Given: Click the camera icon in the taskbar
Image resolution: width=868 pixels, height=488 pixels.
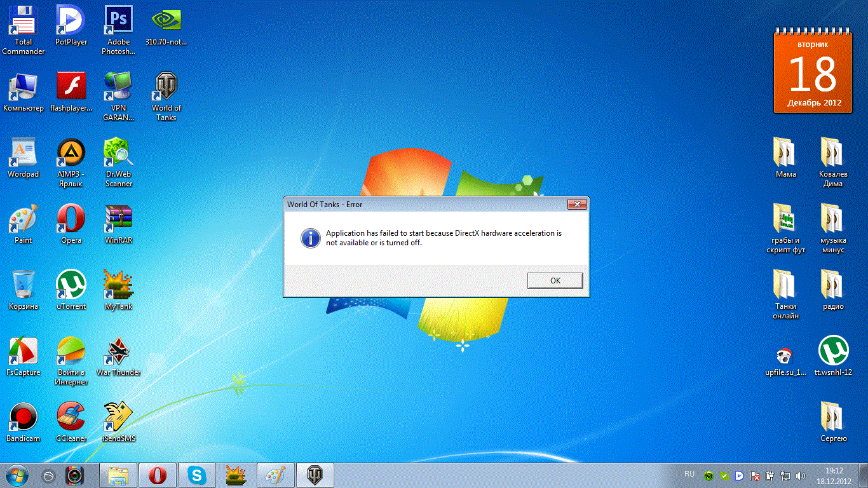Looking at the screenshot, I should 75,475.
